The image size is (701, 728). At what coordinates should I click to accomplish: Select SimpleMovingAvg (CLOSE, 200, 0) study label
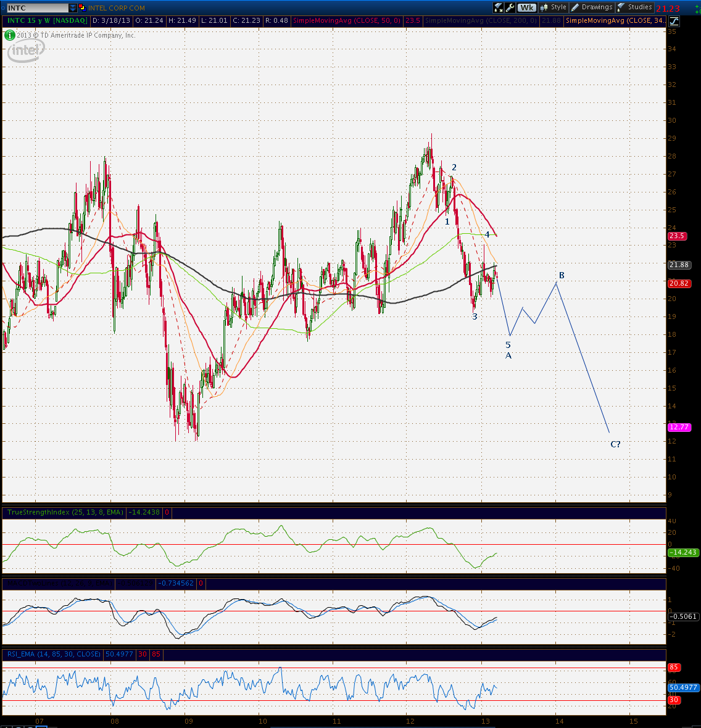(481, 20)
